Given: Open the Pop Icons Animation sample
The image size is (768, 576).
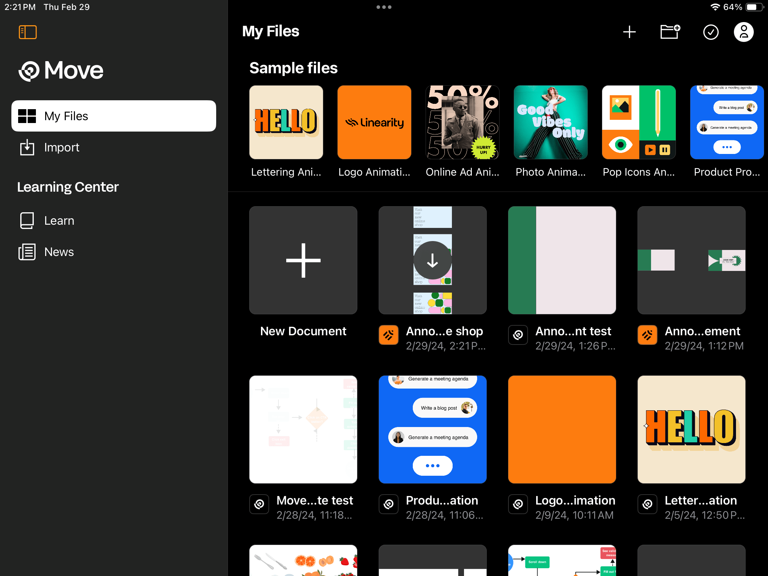Looking at the screenshot, I should (639, 122).
